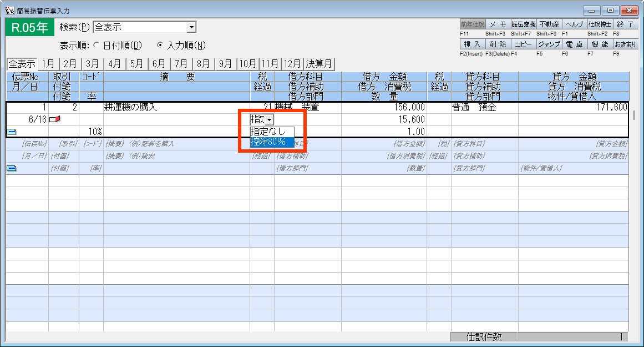The width and height of the screenshot is (644, 347).
Task: Open the 電卓 calculator button
Action: click(x=575, y=44)
